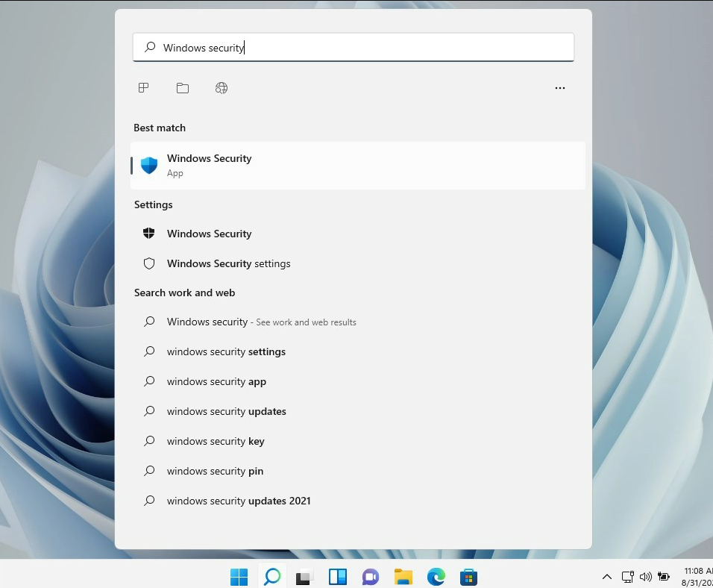
Task: Select 'windows security pin' suggestion
Action: point(215,471)
